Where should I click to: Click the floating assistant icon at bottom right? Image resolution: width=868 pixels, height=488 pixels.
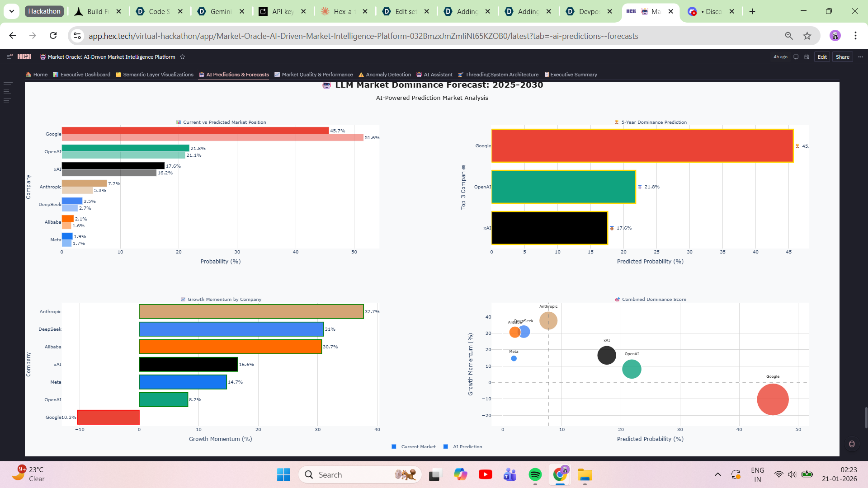click(852, 444)
